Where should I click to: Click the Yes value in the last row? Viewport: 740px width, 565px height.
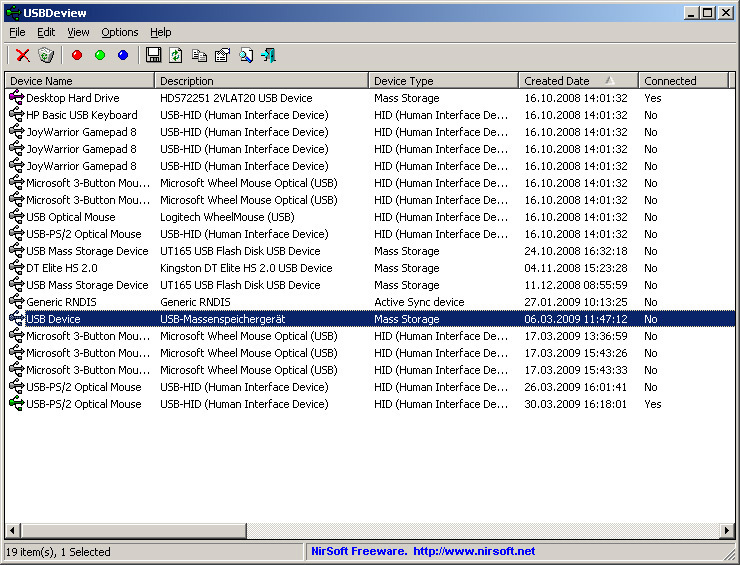click(653, 404)
